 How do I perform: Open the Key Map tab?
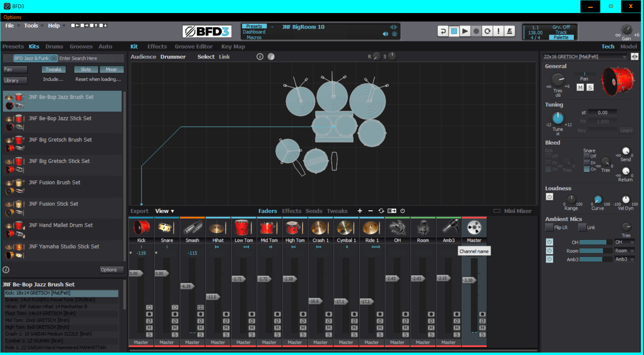tap(233, 46)
